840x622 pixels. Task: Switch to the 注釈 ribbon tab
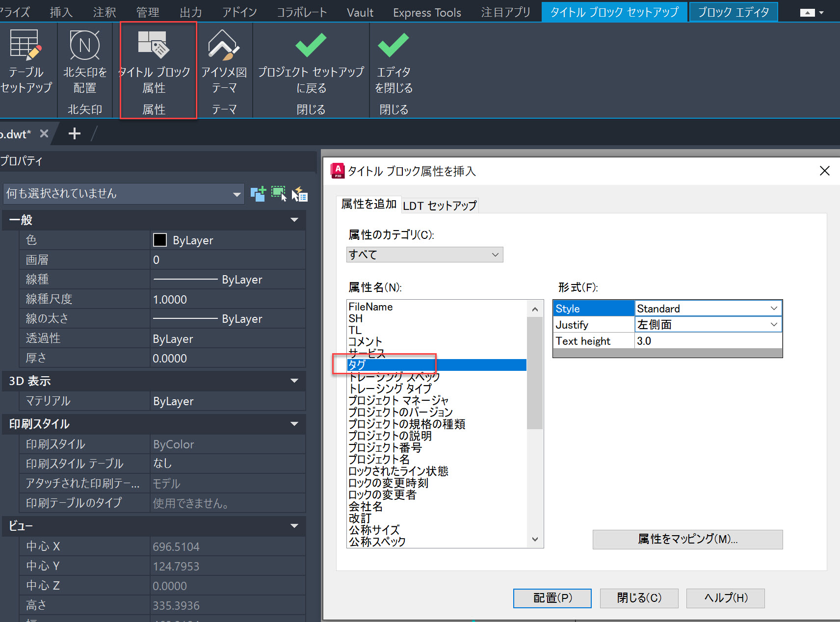click(105, 12)
